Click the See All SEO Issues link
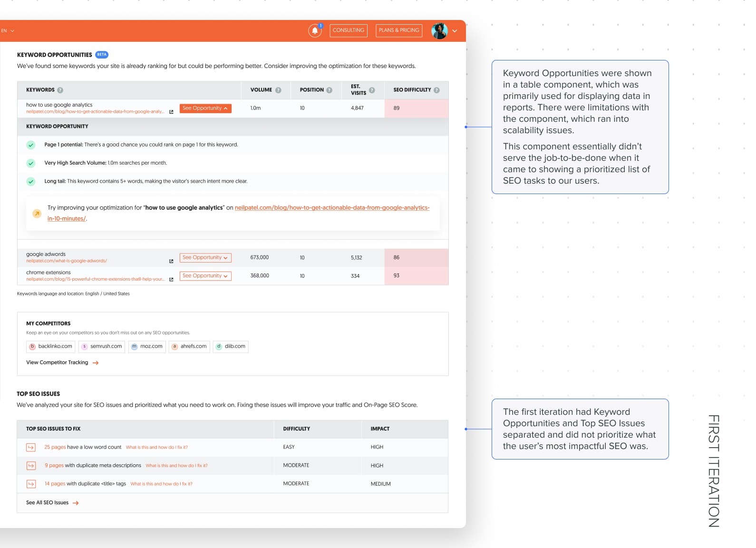 click(x=47, y=503)
